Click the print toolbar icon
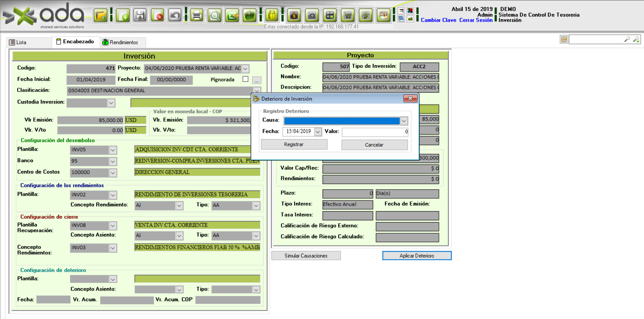The width and height of the screenshot is (644, 319). tap(197, 15)
